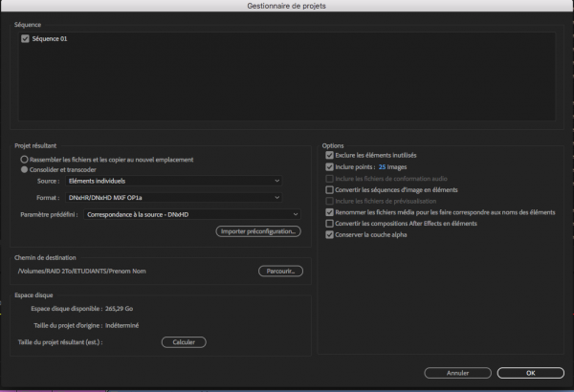Confirm with the OK button
Image resolution: width=574 pixels, height=392 pixels.
[x=530, y=373]
